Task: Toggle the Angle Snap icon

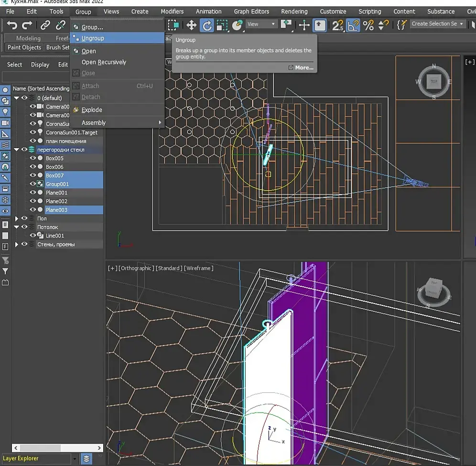Action: coord(353,25)
